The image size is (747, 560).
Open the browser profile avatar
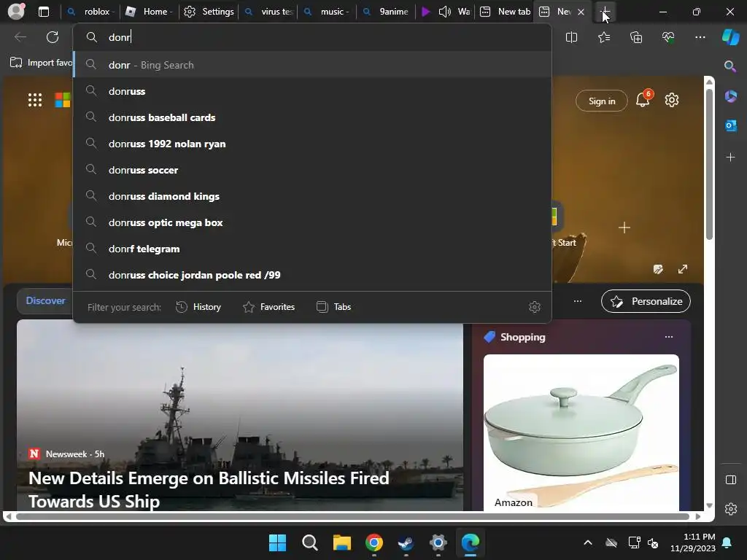(16, 11)
